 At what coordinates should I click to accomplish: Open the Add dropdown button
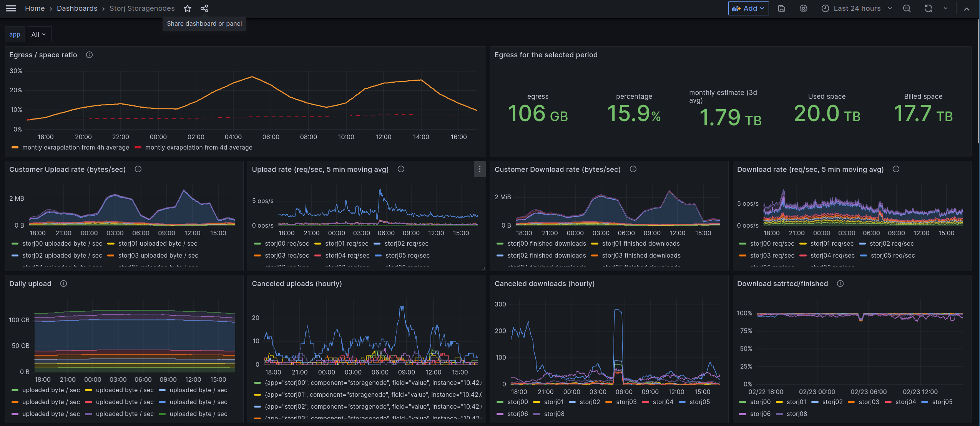(748, 8)
